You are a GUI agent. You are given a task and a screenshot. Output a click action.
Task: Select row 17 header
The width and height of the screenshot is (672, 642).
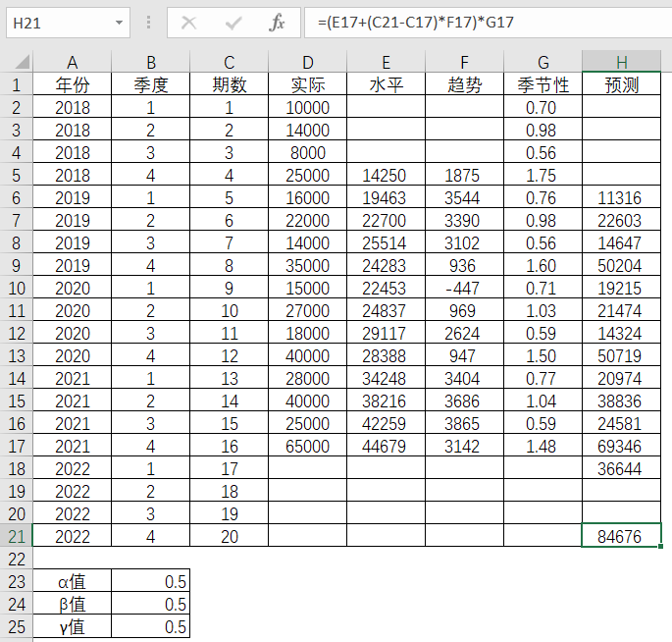tap(16, 447)
